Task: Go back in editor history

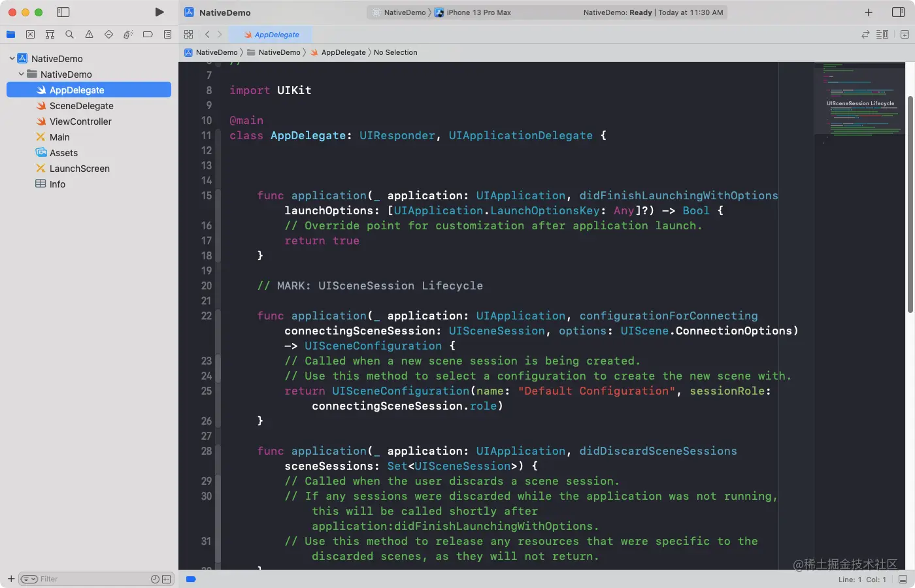Action: [x=207, y=34]
